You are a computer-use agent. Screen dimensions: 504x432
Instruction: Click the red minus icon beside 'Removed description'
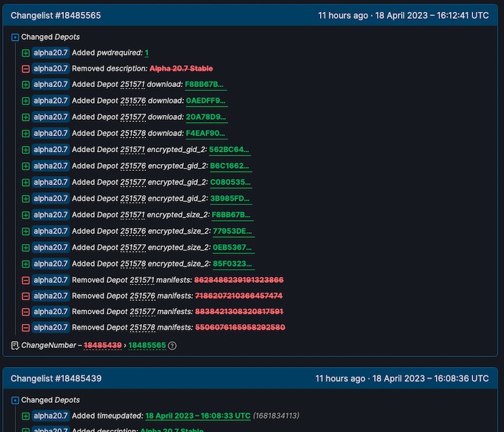[26, 69]
